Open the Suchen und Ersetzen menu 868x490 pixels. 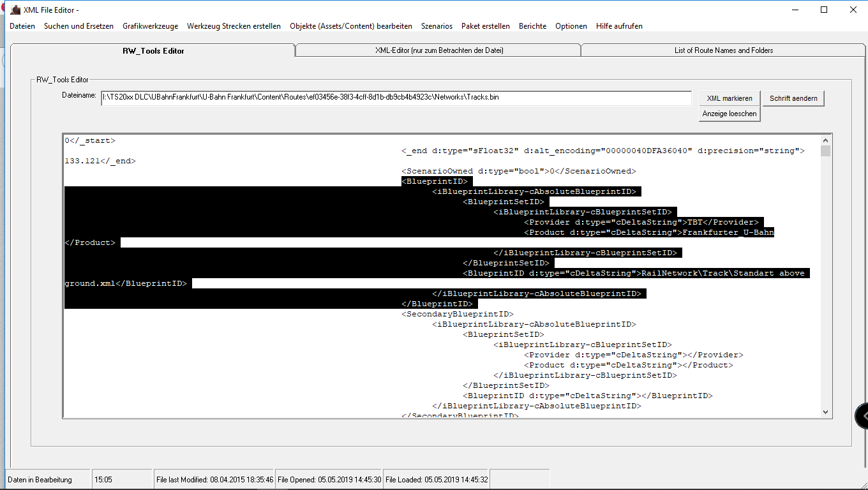pos(79,26)
